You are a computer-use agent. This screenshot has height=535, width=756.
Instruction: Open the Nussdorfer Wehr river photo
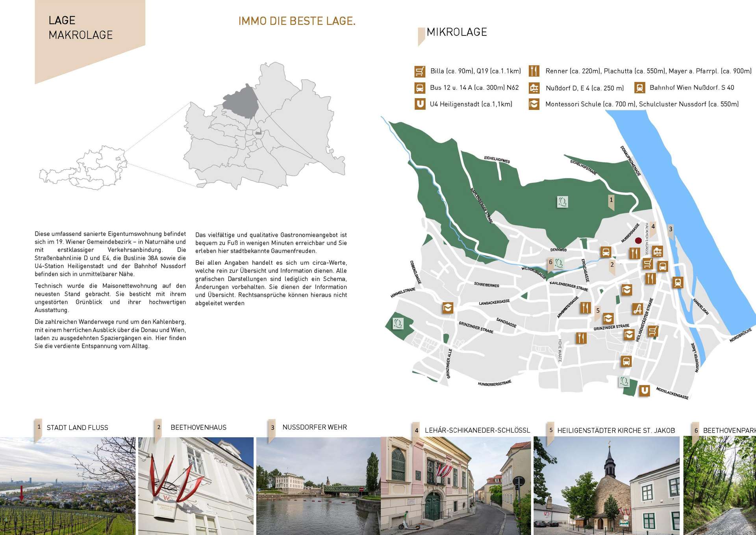tap(318, 485)
